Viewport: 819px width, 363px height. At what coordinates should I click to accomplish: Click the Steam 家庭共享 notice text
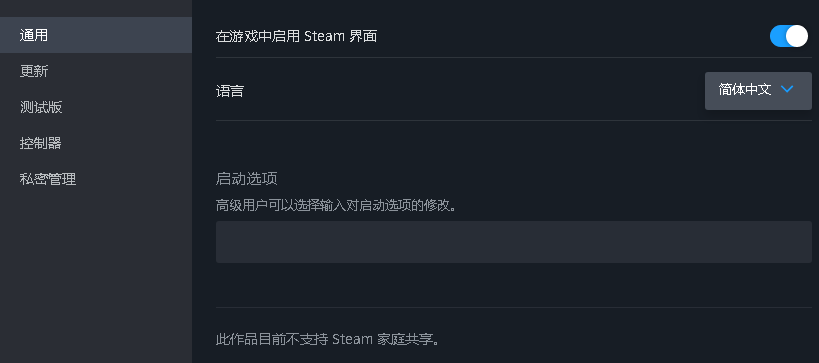pos(329,339)
